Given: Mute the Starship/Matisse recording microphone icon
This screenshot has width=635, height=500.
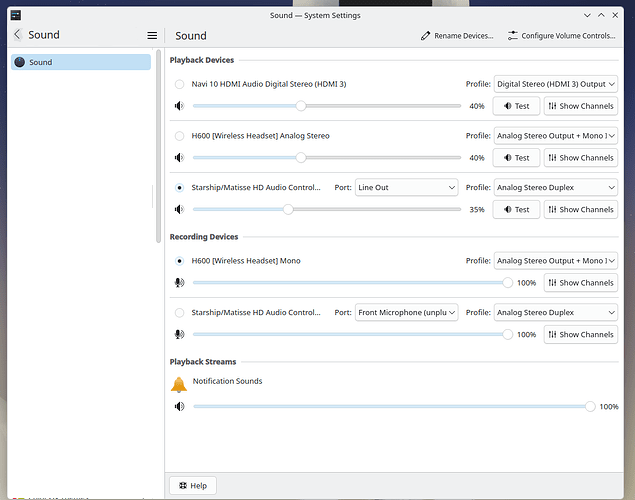Looking at the screenshot, I should [x=179, y=334].
